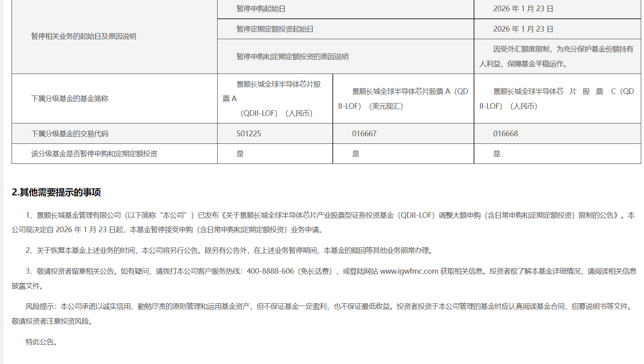Click the hotline number 400-8888-606
644x364 pixels.
pyautogui.click(x=270, y=271)
